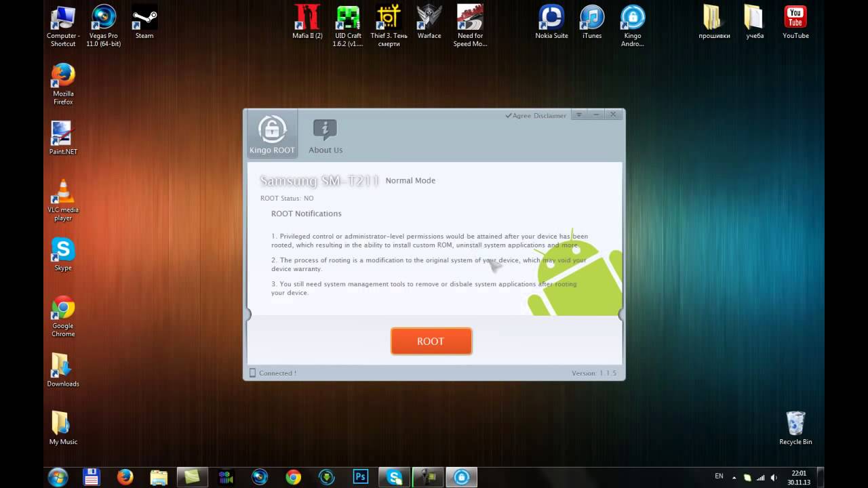Collapse the right side panel handle

click(x=621, y=314)
